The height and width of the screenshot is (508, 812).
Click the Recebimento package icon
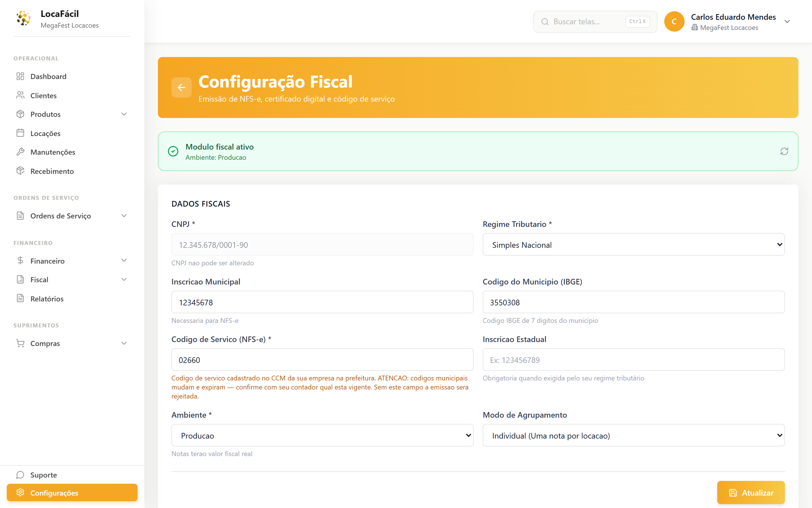coord(20,171)
